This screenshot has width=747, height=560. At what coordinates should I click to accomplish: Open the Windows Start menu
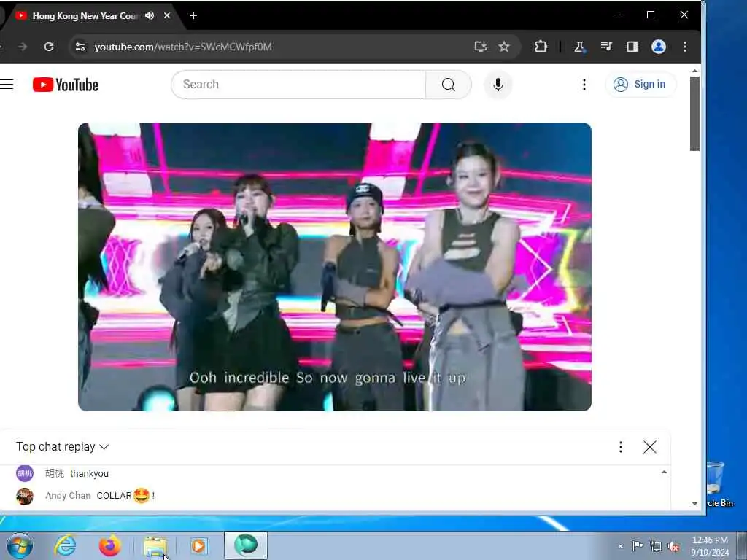click(20, 545)
